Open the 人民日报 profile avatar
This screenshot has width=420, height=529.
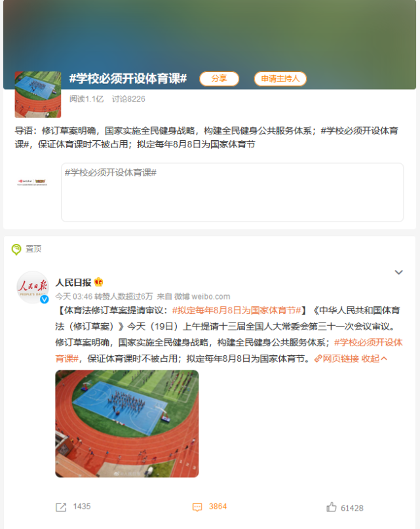point(33,287)
